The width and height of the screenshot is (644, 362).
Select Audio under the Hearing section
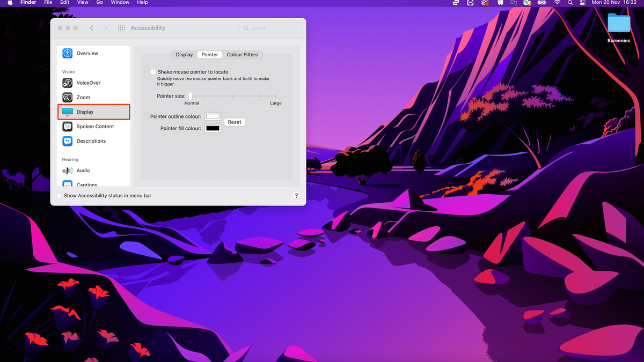[x=84, y=170]
